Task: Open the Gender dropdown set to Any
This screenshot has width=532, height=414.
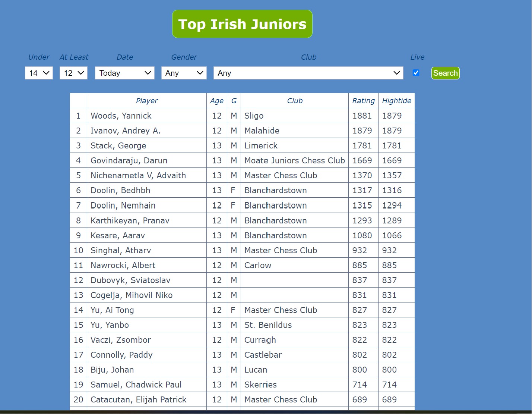Action: pos(184,73)
